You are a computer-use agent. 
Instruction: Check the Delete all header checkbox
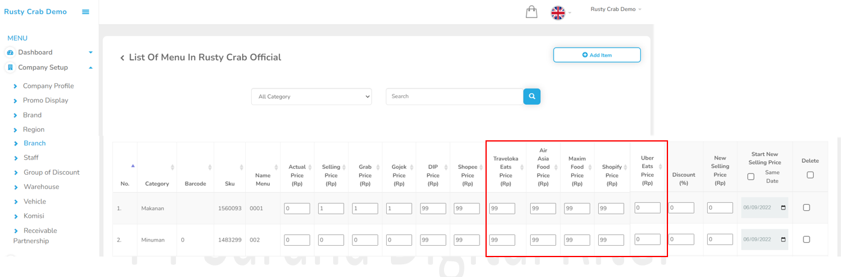pos(810,175)
